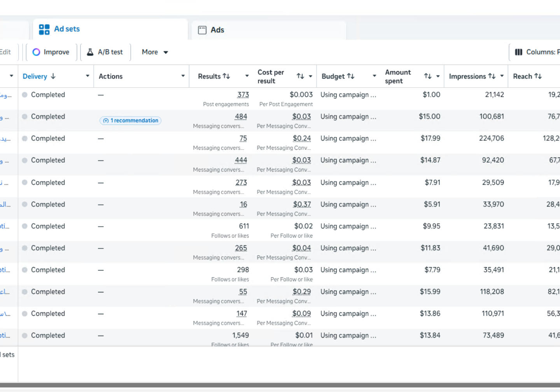Image resolution: width=560 pixels, height=392 pixels.
Task: Sort by Impressions using its arrows icon
Action: point(492,76)
